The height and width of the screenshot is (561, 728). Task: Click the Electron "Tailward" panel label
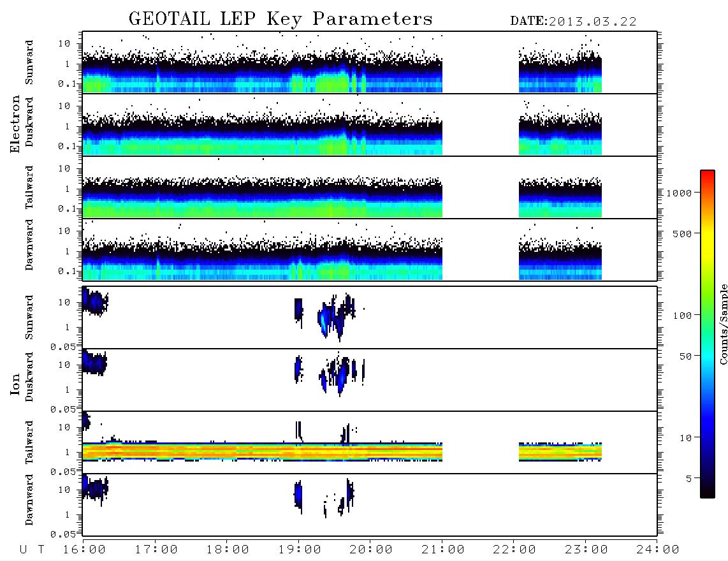pyautogui.click(x=29, y=187)
